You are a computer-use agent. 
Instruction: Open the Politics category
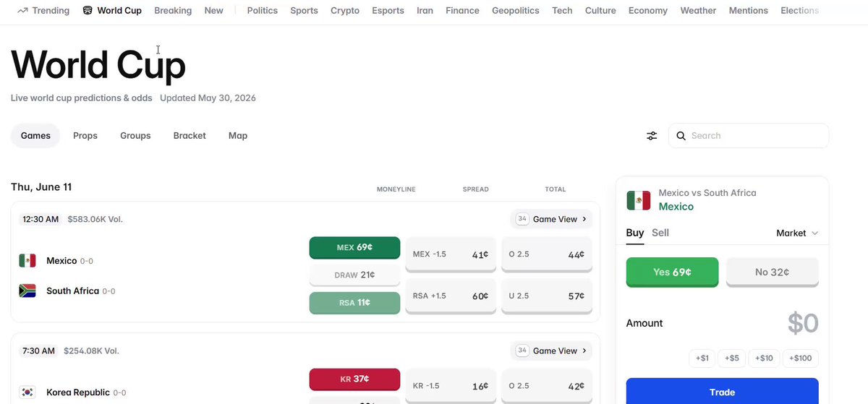click(263, 10)
